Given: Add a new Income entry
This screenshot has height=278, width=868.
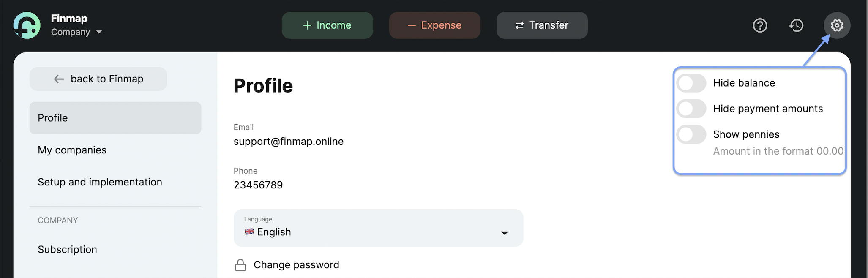Looking at the screenshot, I should 327,25.
